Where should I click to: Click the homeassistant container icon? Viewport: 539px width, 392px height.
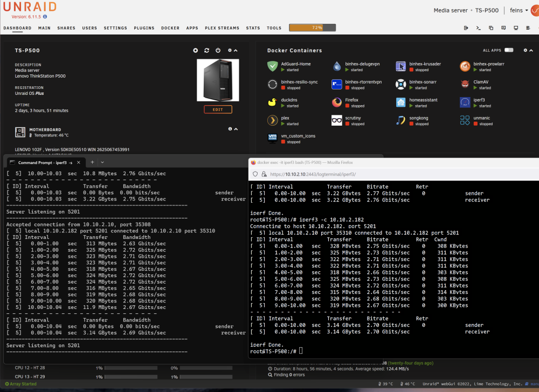point(401,102)
